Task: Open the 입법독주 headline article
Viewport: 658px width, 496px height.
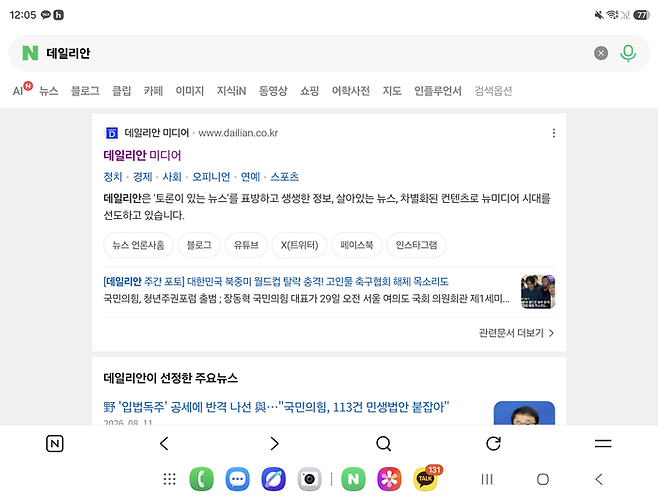Action: (x=276, y=407)
